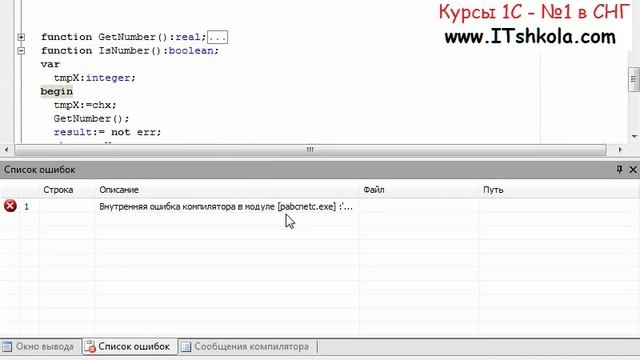Select the internal compiler error description
Viewport: 640px width, 360px height.
click(226, 207)
